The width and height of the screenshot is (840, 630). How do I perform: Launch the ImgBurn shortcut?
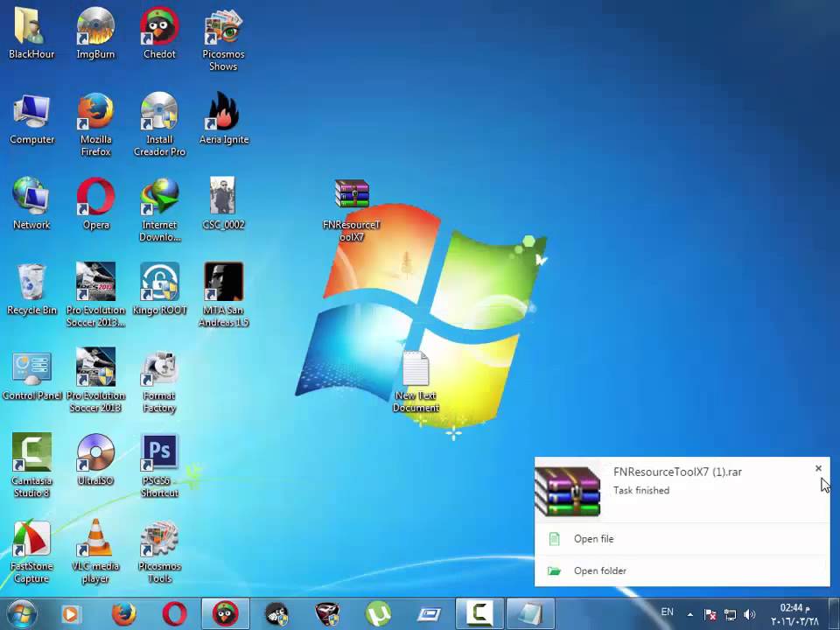click(x=95, y=32)
